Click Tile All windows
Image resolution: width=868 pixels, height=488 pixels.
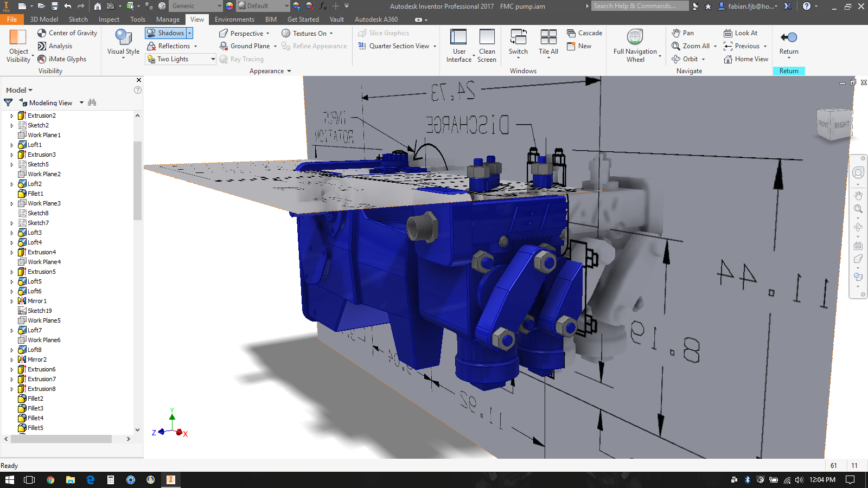548,43
